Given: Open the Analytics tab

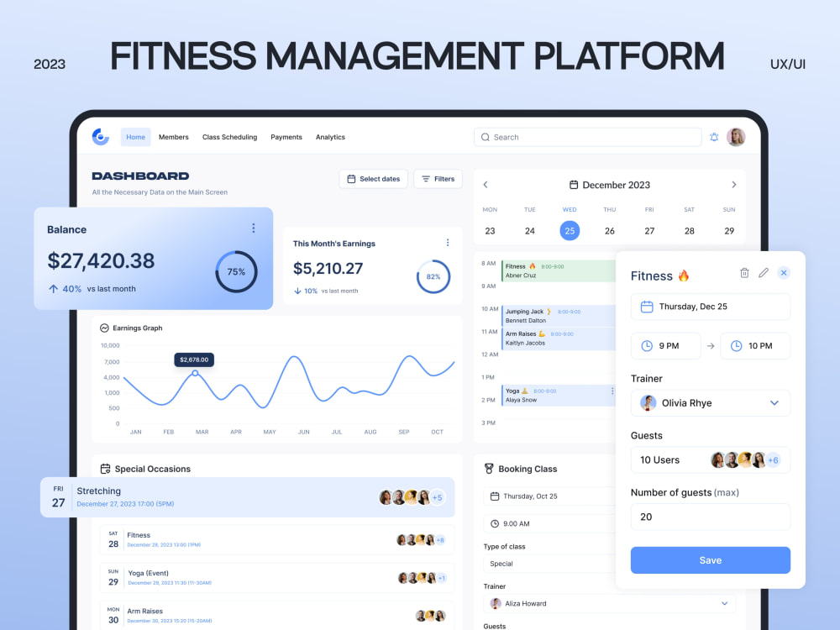Looking at the screenshot, I should pos(330,137).
